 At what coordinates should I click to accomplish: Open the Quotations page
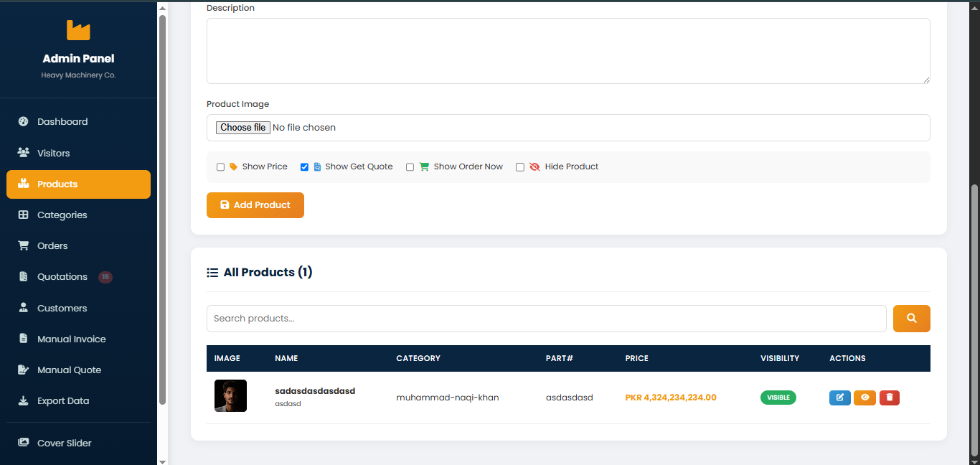click(78, 277)
